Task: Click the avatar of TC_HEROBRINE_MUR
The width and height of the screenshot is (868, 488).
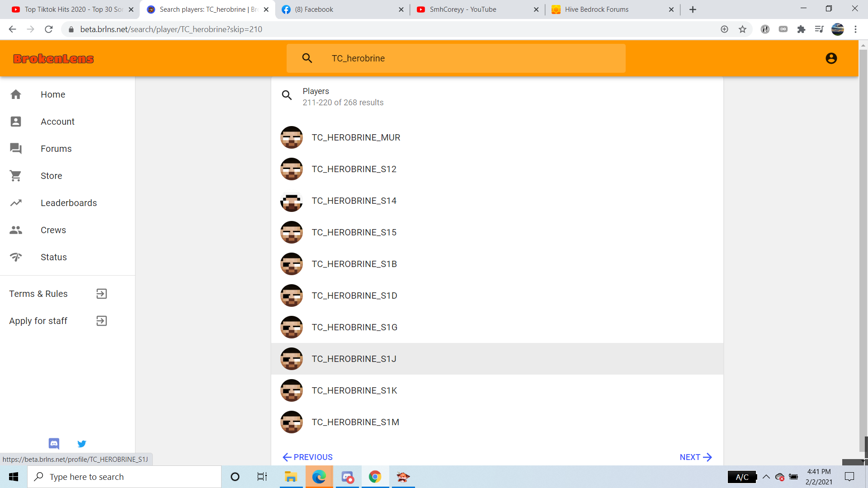Action: (x=292, y=137)
